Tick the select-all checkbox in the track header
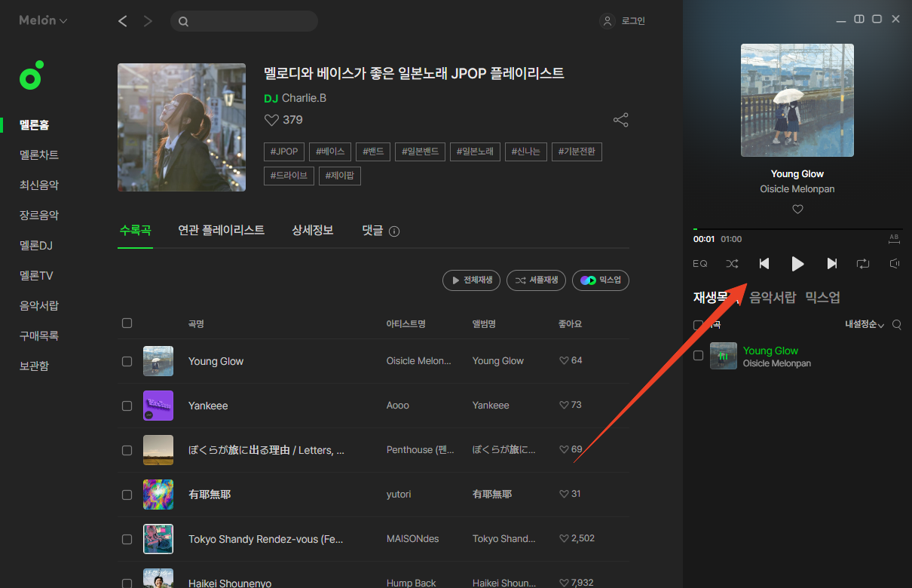Viewport: 912px width, 588px height. tap(127, 323)
